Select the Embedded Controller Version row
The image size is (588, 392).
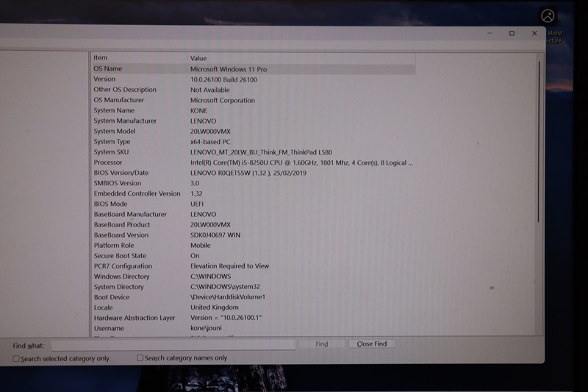click(x=253, y=193)
